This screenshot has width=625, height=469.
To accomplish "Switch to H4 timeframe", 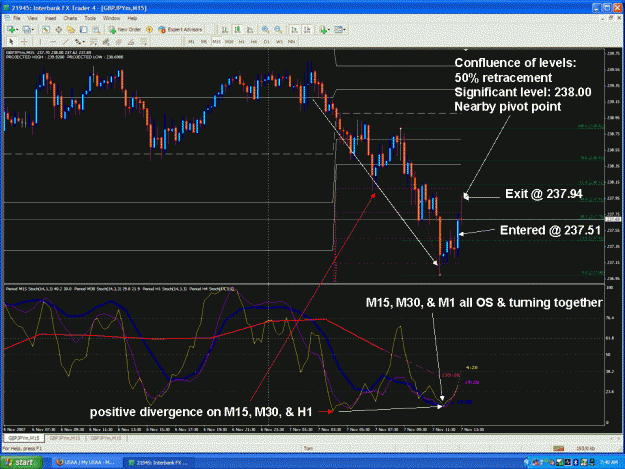I will [x=254, y=41].
